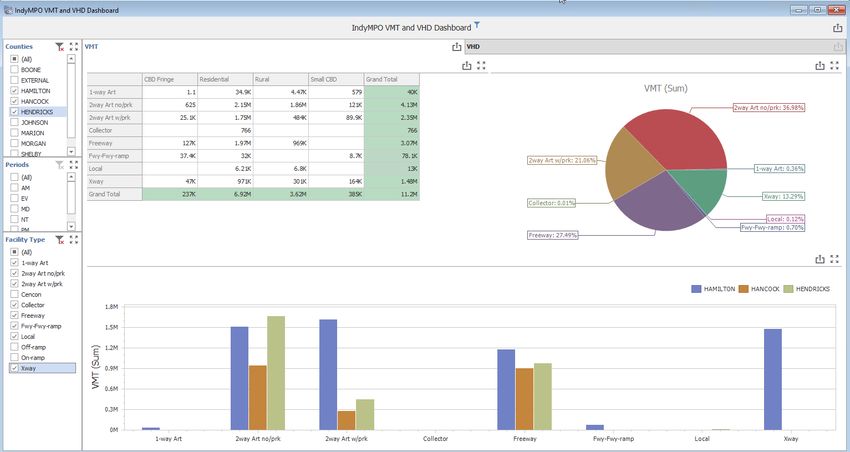Check the Off-ramp facility checkbox

pyautogui.click(x=15, y=347)
